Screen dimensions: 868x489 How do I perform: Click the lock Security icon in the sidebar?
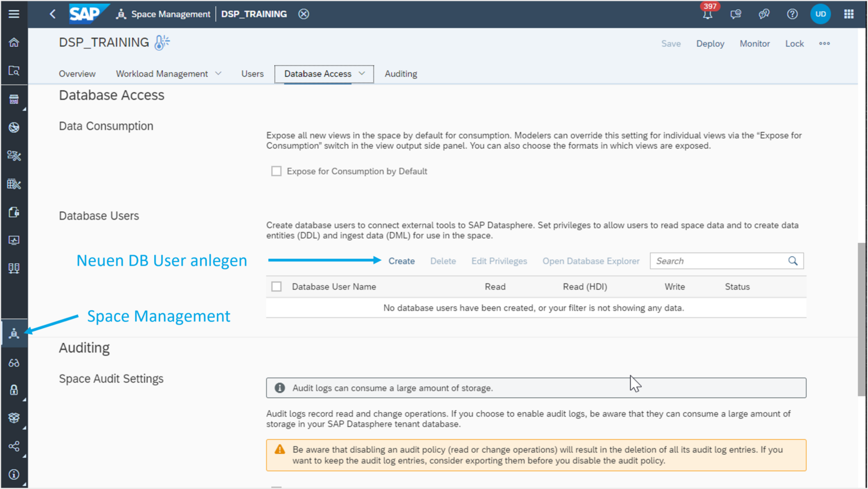tap(14, 390)
